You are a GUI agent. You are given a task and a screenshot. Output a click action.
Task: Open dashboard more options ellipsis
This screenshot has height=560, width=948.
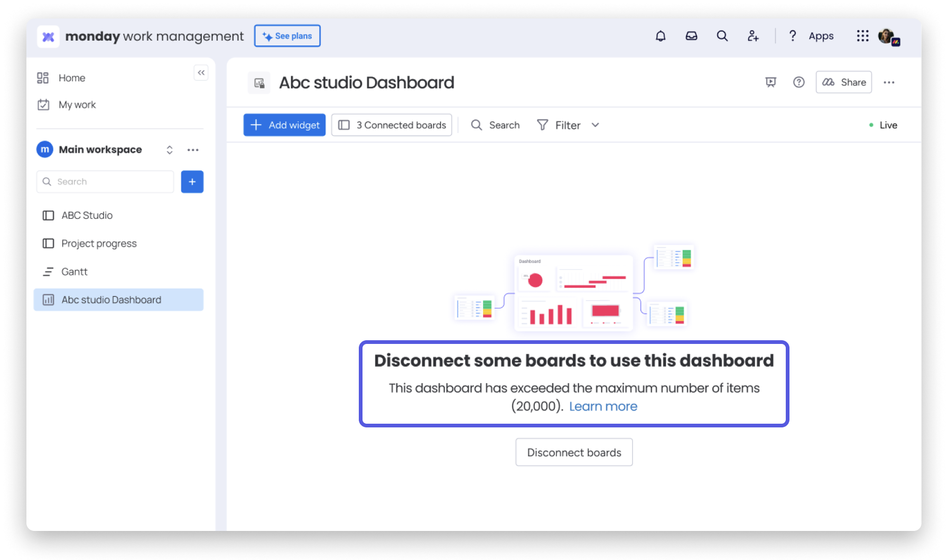coord(889,82)
